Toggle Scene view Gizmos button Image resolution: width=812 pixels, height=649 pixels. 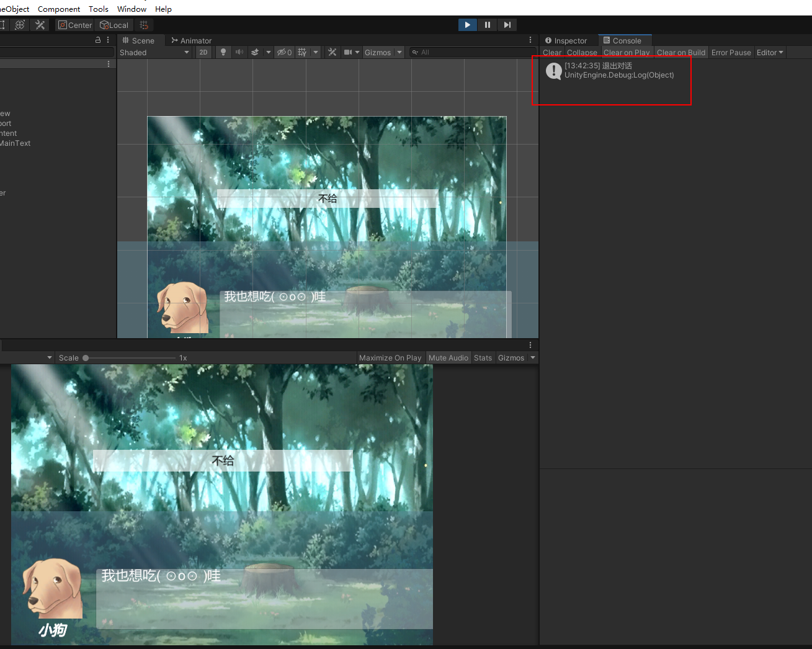coord(378,53)
